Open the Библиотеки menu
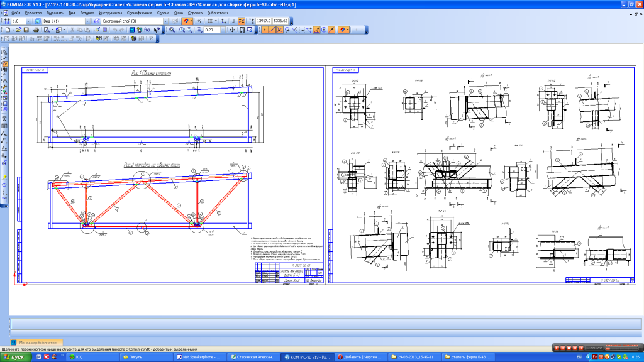Image resolution: width=644 pixels, height=362 pixels. [x=217, y=13]
